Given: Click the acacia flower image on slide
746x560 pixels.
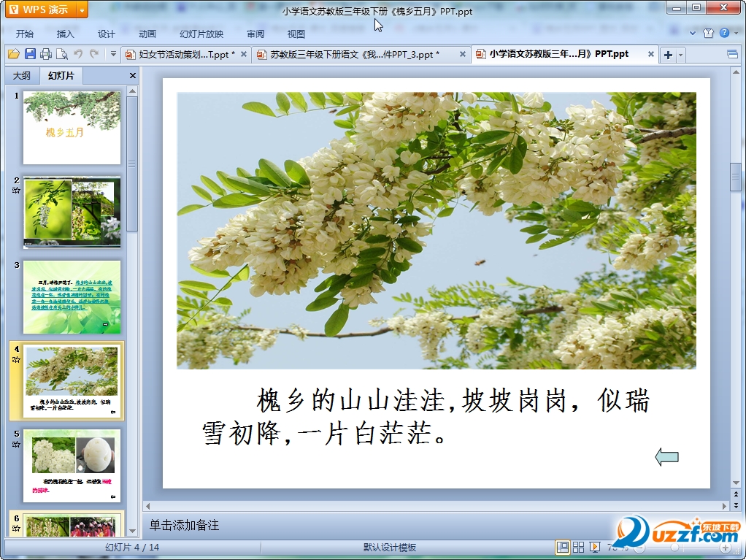Looking at the screenshot, I should [x=437, y=230].
